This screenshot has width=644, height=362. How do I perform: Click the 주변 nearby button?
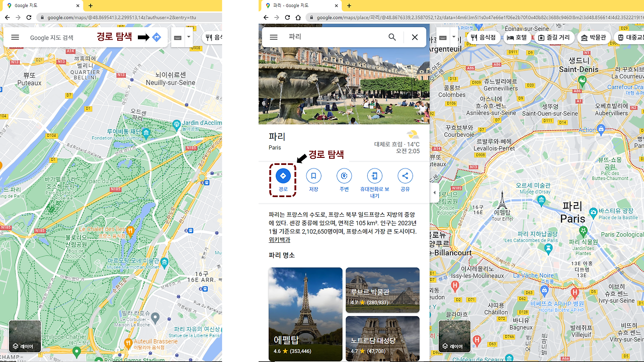click(x=344, y=179)
